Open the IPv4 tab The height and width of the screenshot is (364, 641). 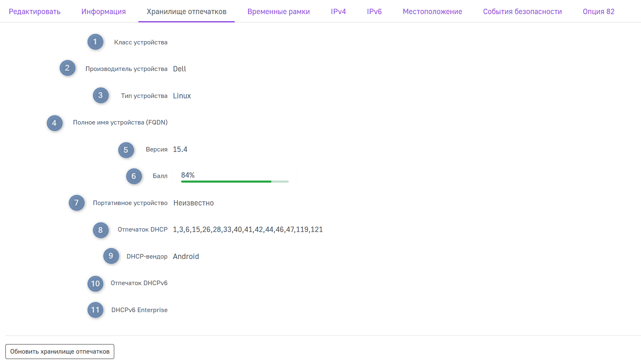(338, 12)
